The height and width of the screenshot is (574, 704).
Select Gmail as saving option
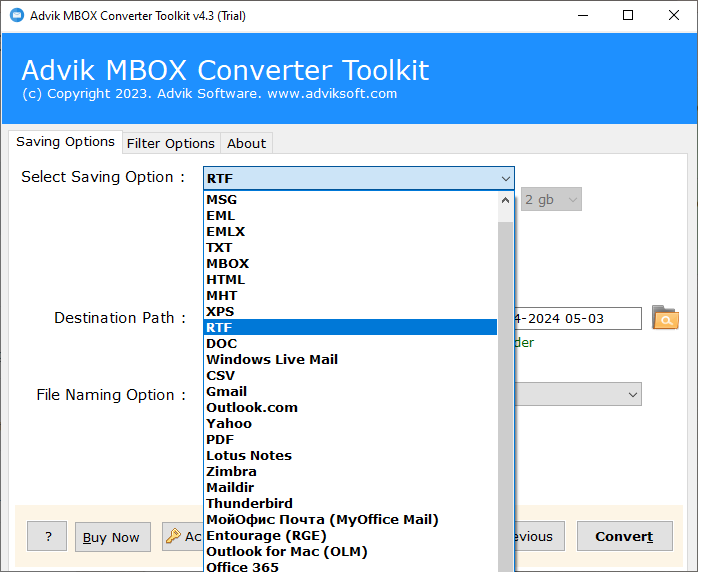coord(351,392)
